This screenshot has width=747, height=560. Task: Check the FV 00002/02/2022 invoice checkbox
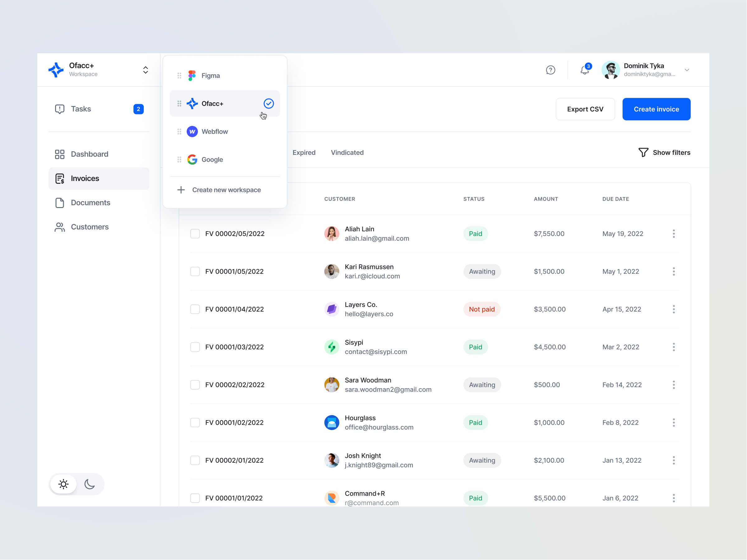click(195, 384)
